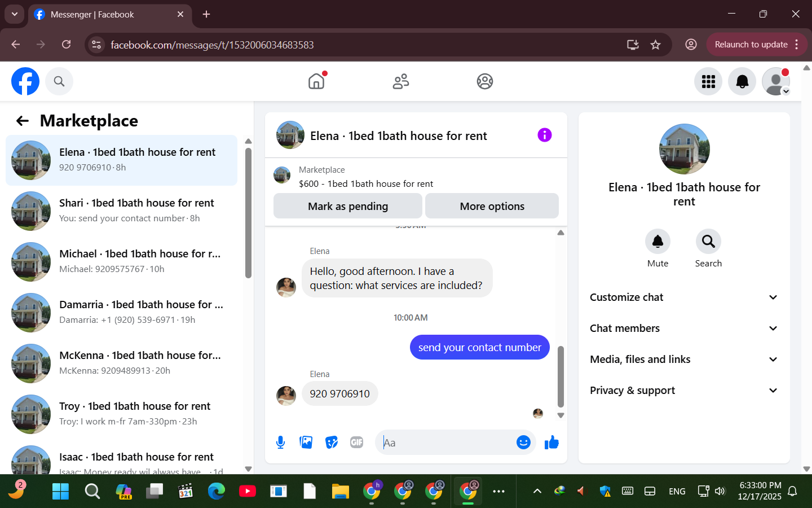This screenshot has width=812, height=508.
Task: Open McKenna conversation in Marketplace list
Action: coord(121,364)
